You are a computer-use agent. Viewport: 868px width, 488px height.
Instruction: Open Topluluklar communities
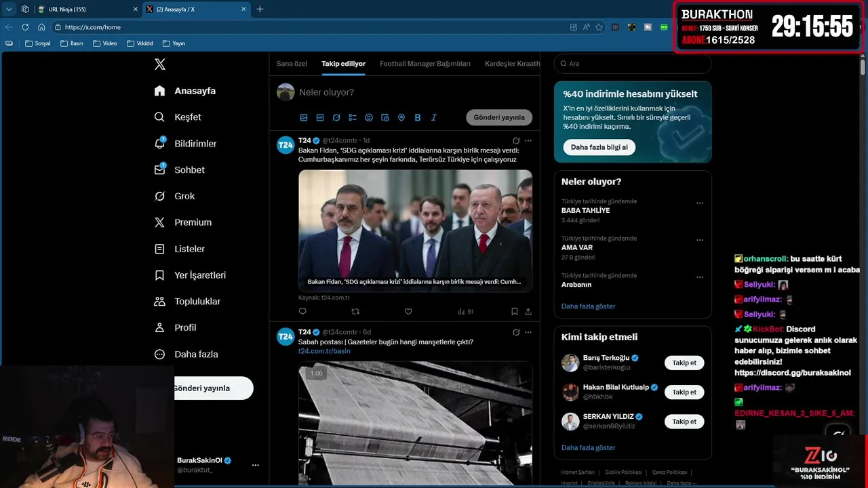point(187,302)
